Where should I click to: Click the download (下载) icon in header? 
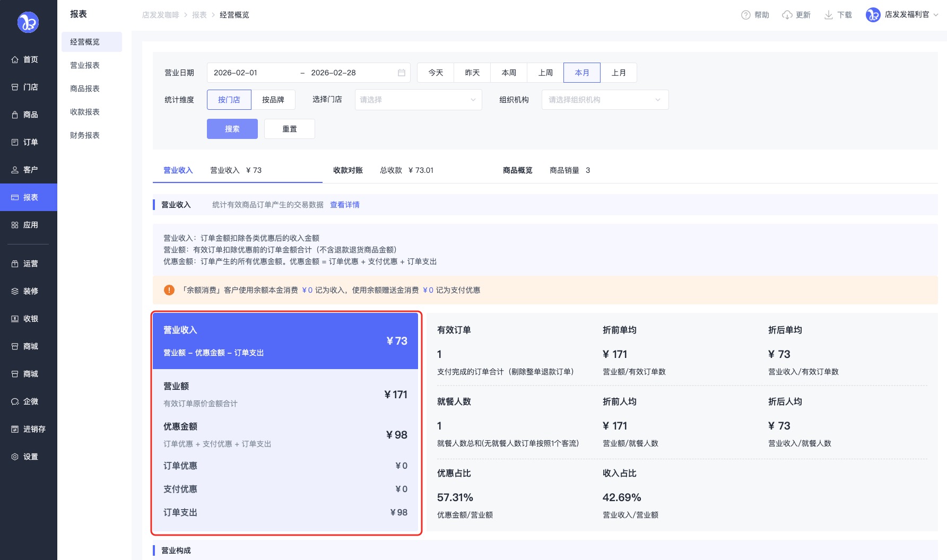[828, 15]
